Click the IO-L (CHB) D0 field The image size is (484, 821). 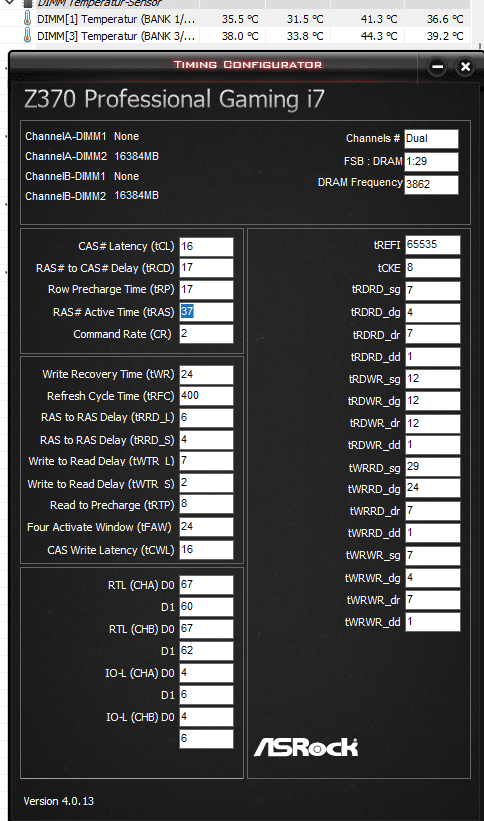(206, 717)
